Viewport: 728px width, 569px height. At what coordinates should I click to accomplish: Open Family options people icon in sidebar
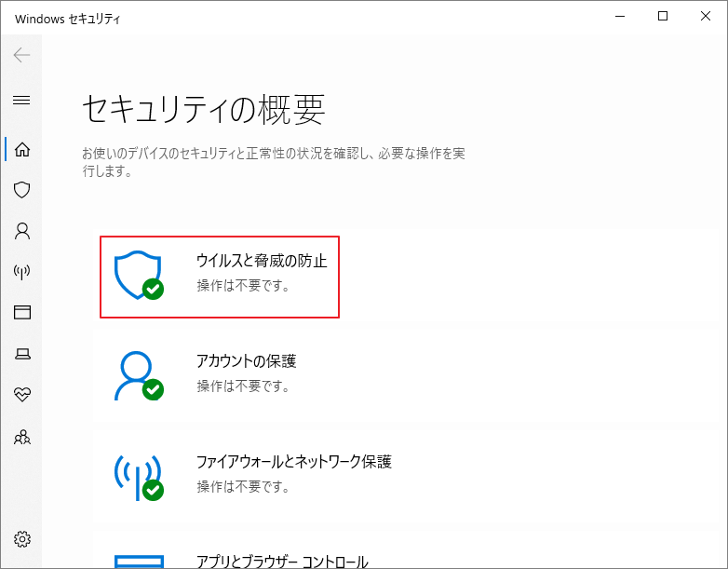click(21, 437)
